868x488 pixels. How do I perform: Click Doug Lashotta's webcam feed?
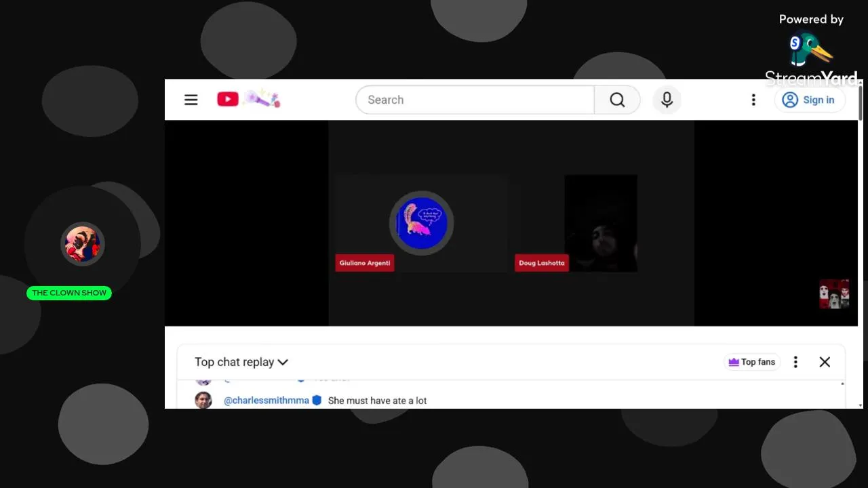point(600,222)
